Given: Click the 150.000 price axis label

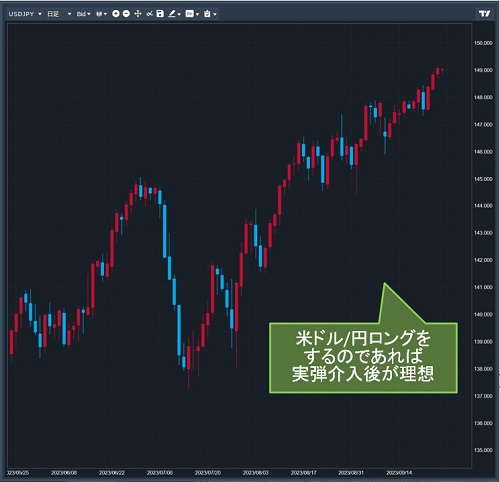Looking at the screenshot, I should point(483,43).
